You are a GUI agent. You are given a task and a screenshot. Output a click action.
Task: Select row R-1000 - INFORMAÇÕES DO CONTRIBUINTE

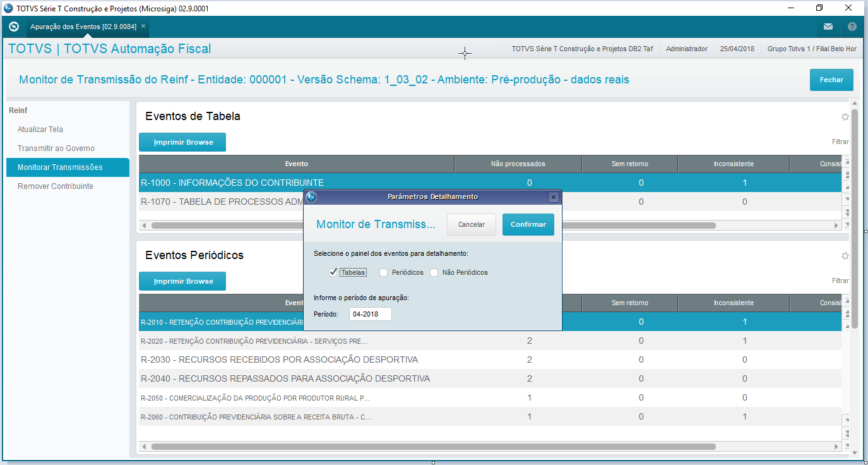point(490,183)
